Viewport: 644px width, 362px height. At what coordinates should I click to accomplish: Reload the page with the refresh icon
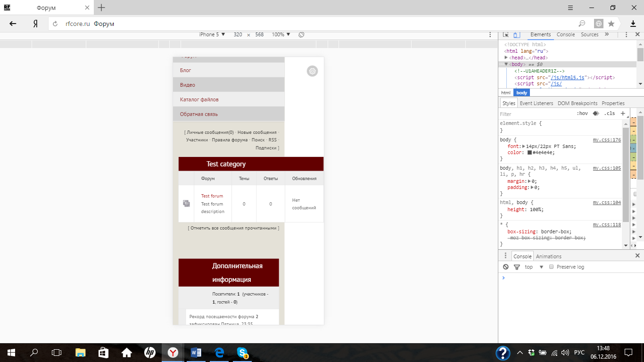pyautogui.click(x=55, y=24)
